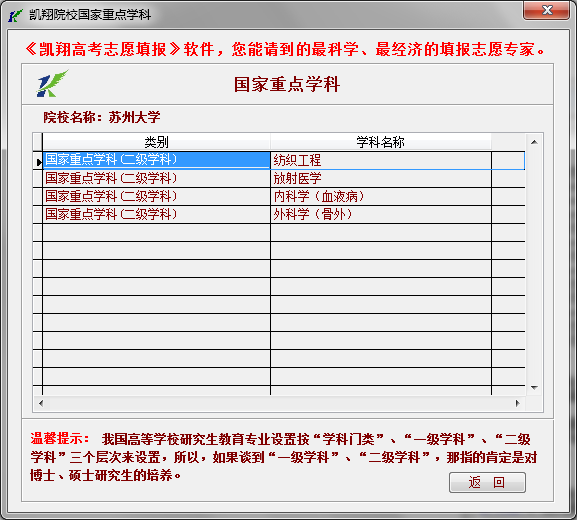Click the red 凯翔高考志愿填报 slogan text

285,49
